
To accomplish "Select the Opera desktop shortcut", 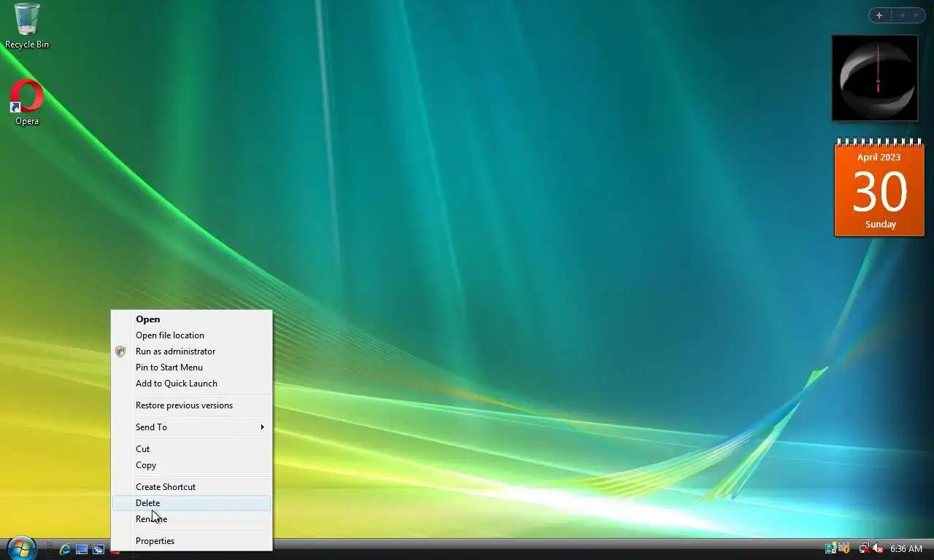I will (27, 103).
